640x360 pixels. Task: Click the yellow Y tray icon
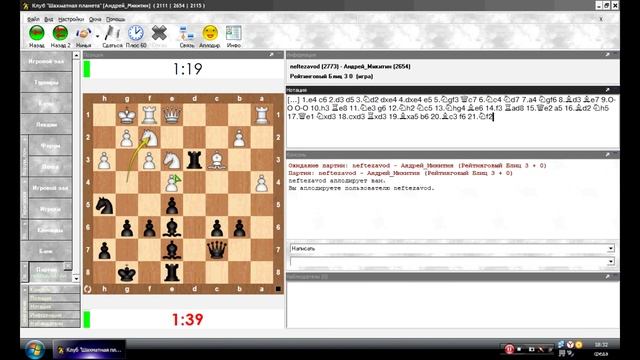pos(570,345)
